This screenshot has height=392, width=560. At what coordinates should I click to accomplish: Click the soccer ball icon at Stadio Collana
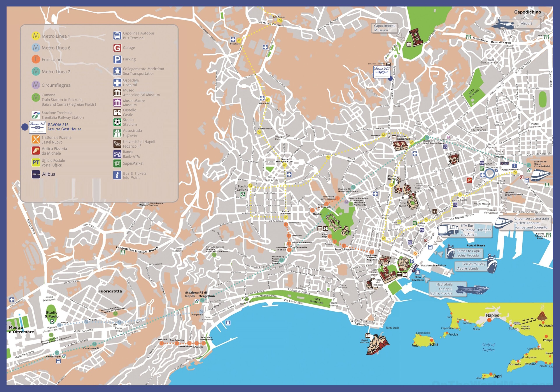(242, 194)
